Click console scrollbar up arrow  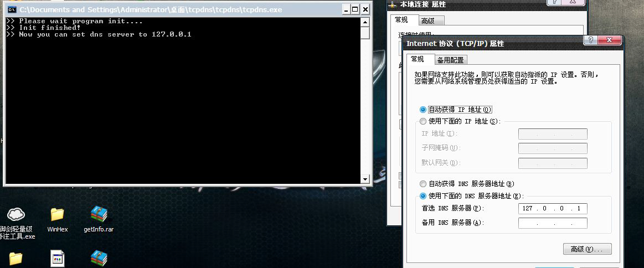[365, 22]
